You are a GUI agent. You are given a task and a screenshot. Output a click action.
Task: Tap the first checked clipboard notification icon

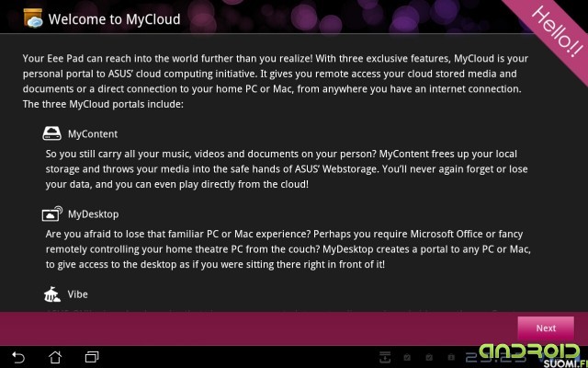pyautogui.click(x=407, y=357)
